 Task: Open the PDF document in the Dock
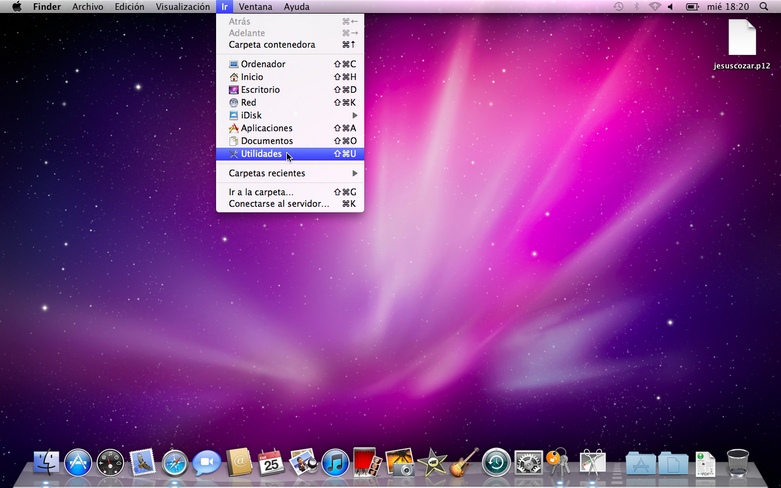pos(705,464)
